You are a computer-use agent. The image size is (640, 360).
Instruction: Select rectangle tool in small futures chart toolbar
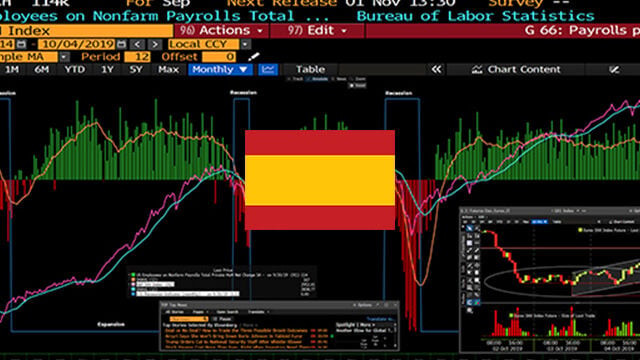(469, 243)
